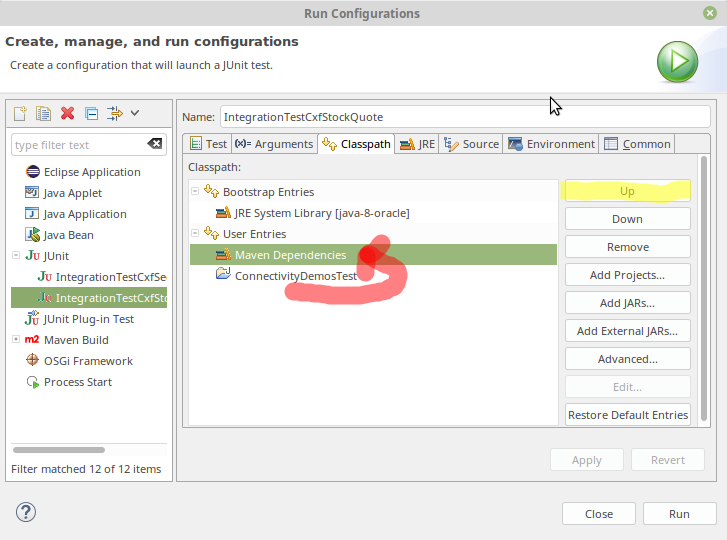
Task: Clear the filter text with eraser icon
Action: (154, 144)
